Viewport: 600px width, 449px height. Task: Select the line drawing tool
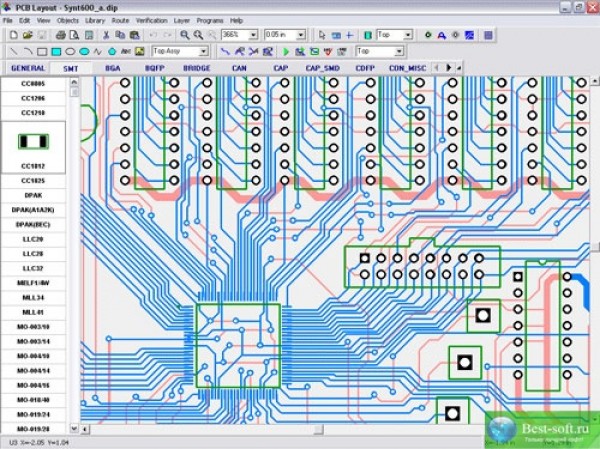pyautogui.click(x=14, y=51)
